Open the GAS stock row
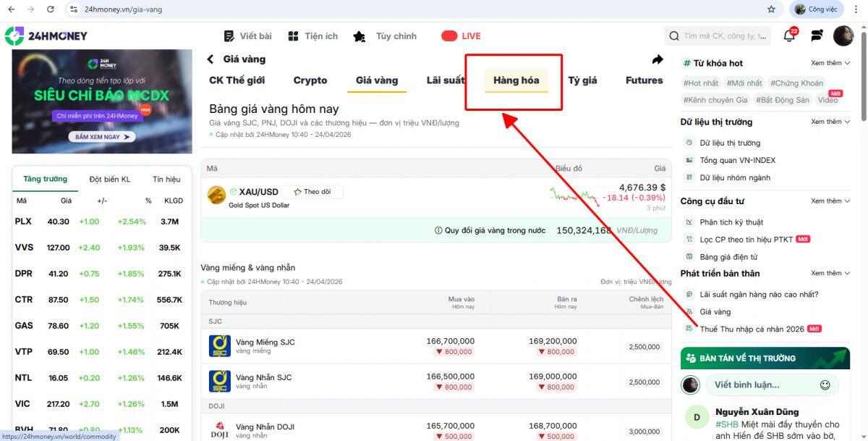Screen dimensions: 868x441 click(x=101, y=326)
